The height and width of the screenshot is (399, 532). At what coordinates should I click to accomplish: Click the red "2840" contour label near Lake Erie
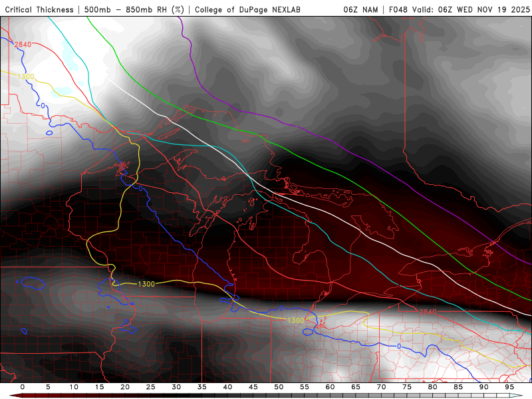tap(428, 311)
